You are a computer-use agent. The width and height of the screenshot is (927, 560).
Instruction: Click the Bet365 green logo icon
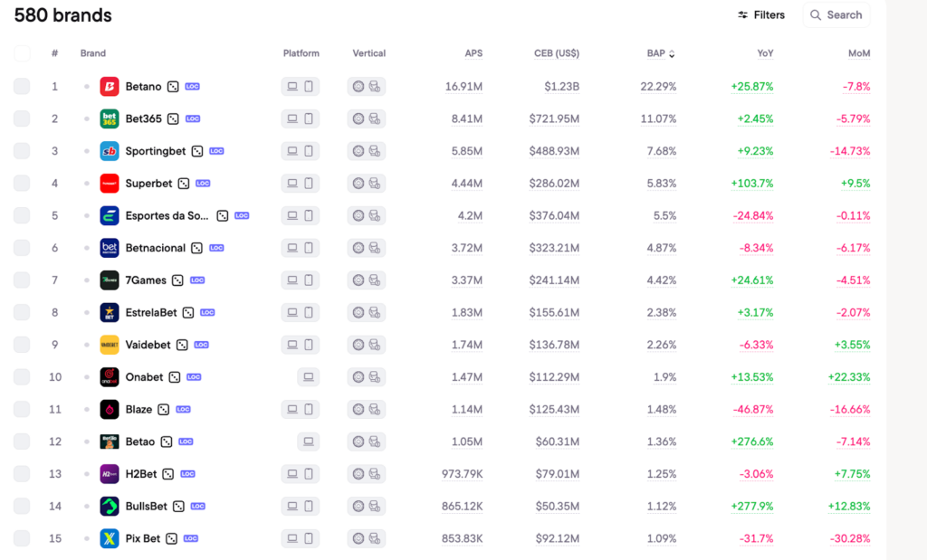coord(110,119)
